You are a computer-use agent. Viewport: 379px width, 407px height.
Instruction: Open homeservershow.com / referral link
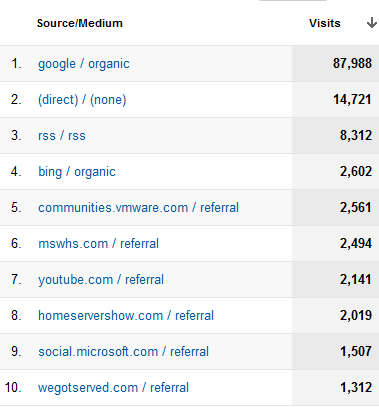coord(126,316)
